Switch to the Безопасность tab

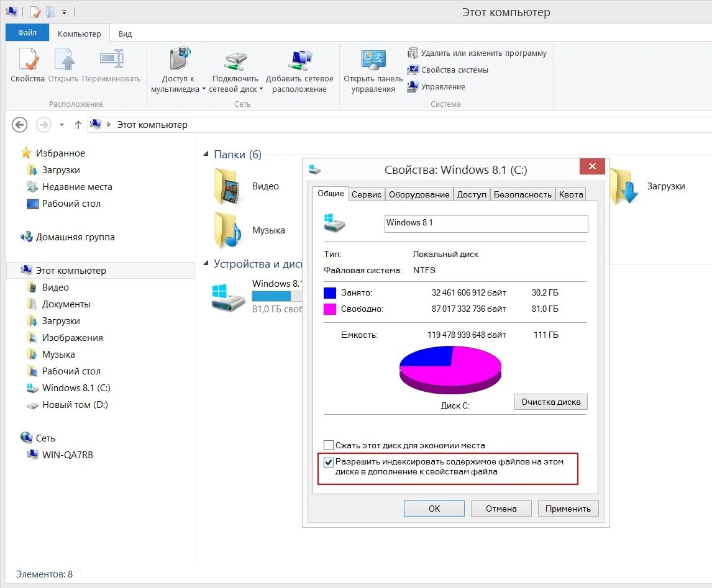click(x=523, y=194)
